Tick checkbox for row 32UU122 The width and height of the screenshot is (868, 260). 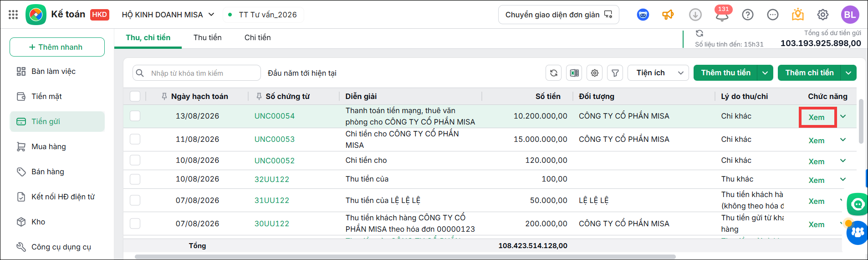[x=135, y=179]
